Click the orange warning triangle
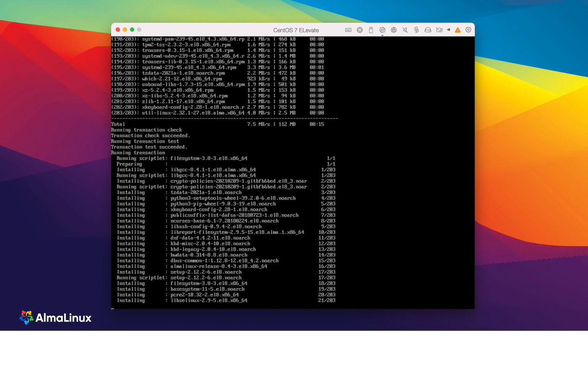The height and width of the screenshot is (378, 588). point(458,30)
